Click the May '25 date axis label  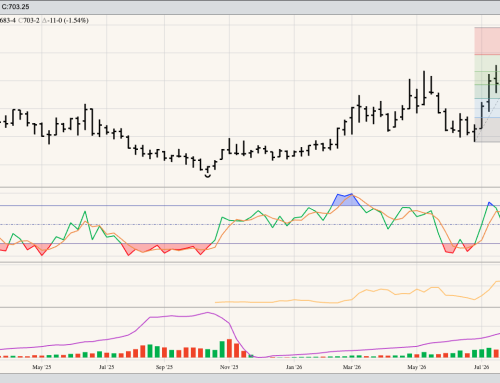[42, 367]
